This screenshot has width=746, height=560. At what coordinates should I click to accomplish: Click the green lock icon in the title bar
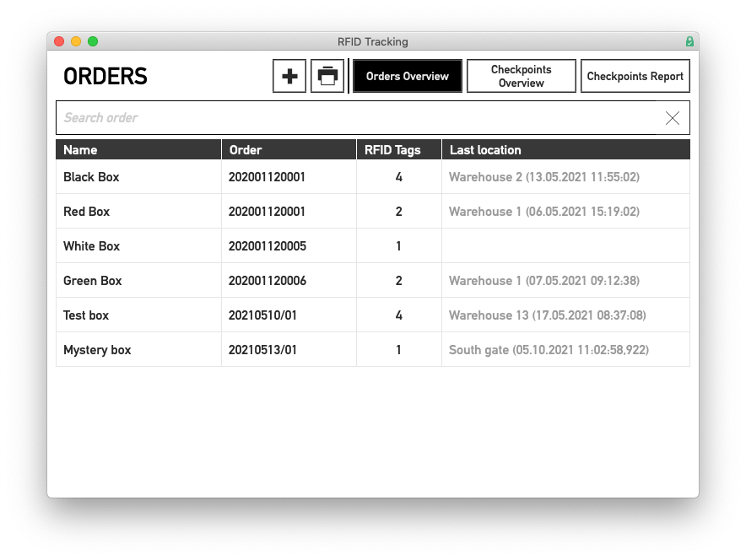pyautogui.click(x=689, y=41)
